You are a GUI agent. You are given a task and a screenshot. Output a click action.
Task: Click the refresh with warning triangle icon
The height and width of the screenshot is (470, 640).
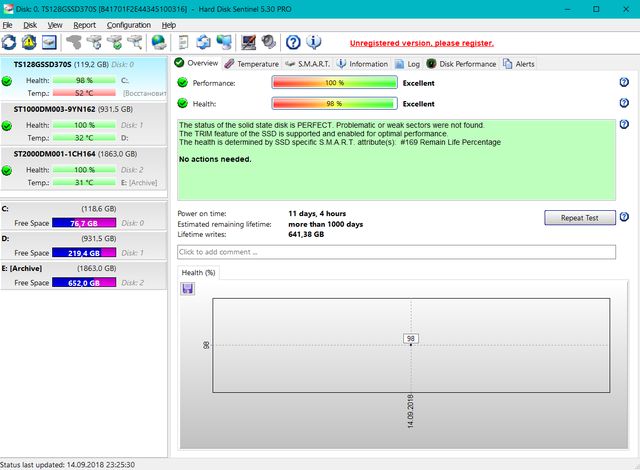(29, 42)
